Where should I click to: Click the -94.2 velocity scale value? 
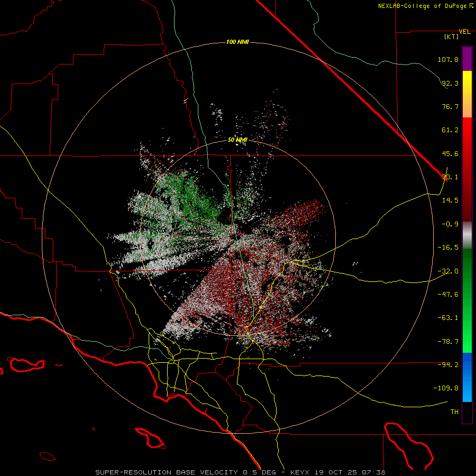click(448, 364)
